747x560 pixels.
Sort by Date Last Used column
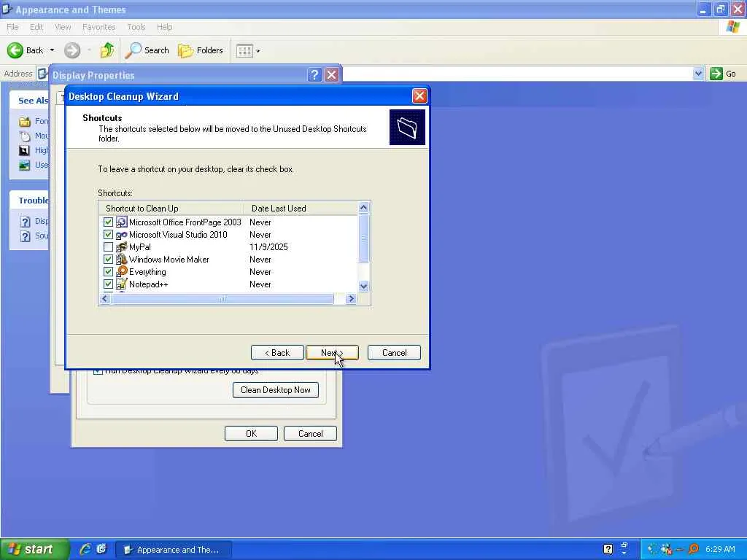pyautogui.click(x=301, y=208)
